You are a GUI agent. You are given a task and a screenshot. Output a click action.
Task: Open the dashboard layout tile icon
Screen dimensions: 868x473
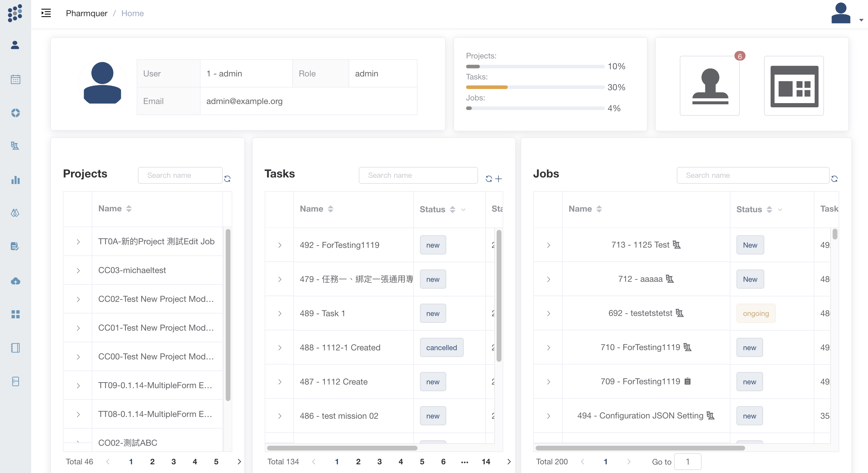point(794,86)
